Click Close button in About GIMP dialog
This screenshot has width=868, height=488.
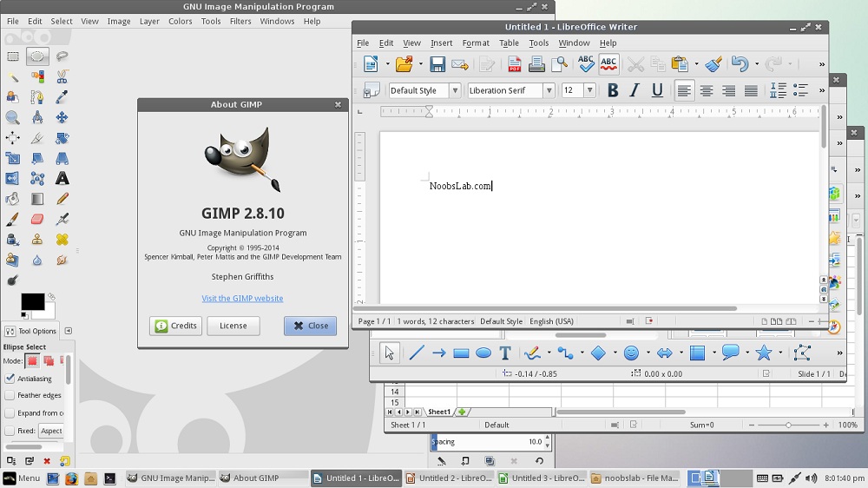click(x=311, y=326)
